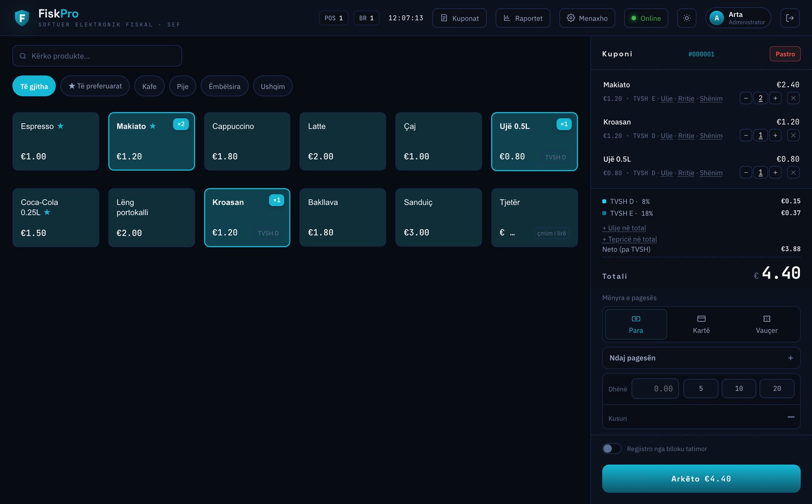812x504 pixels.
Task: Open the Kuponat page
Action: pyautogui.click(x=459, y=18)
